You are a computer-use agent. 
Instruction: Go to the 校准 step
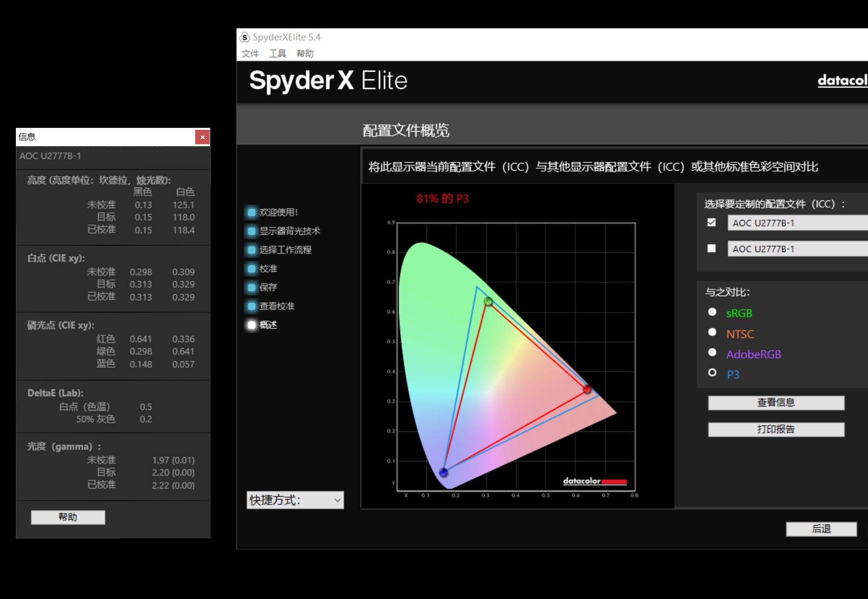point(268,268)
